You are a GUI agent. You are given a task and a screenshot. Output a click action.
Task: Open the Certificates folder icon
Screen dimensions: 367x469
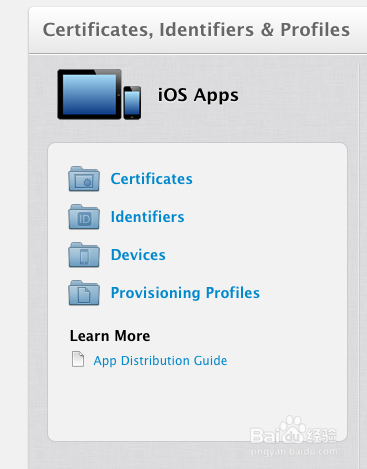(x=84, y=179)
